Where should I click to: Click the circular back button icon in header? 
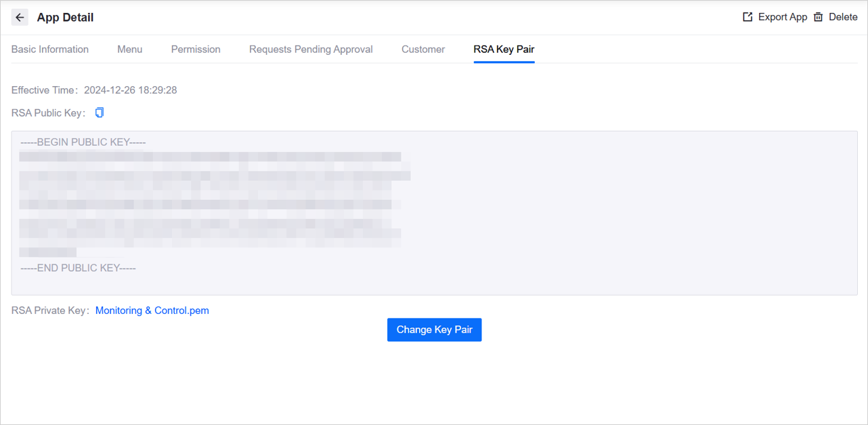tap(20, 17)
